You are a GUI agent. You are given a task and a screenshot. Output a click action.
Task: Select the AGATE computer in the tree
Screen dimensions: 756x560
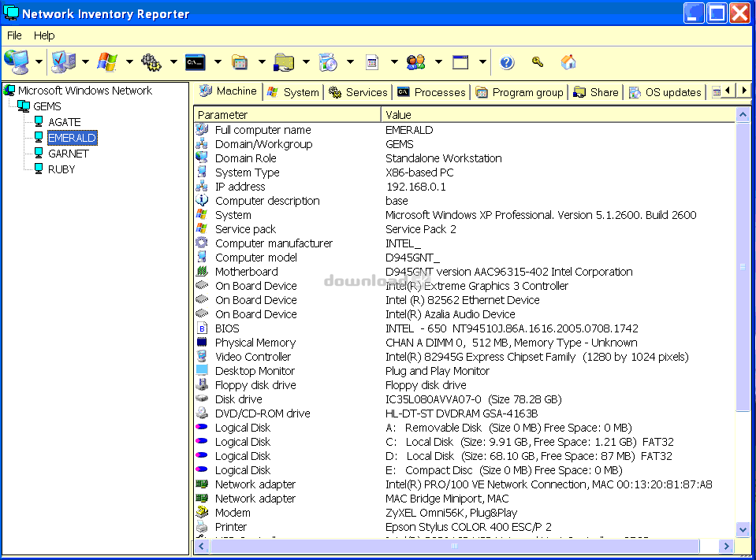pyautogui.click(x=64, y=122)
